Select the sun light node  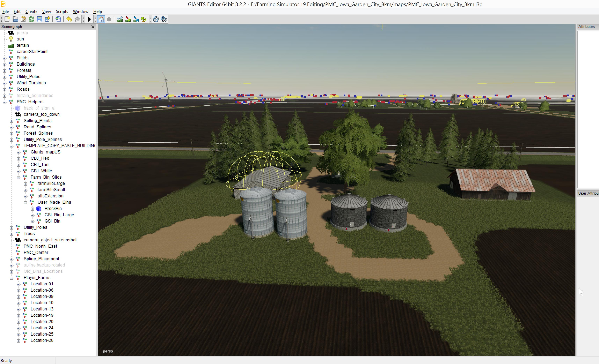20,39
